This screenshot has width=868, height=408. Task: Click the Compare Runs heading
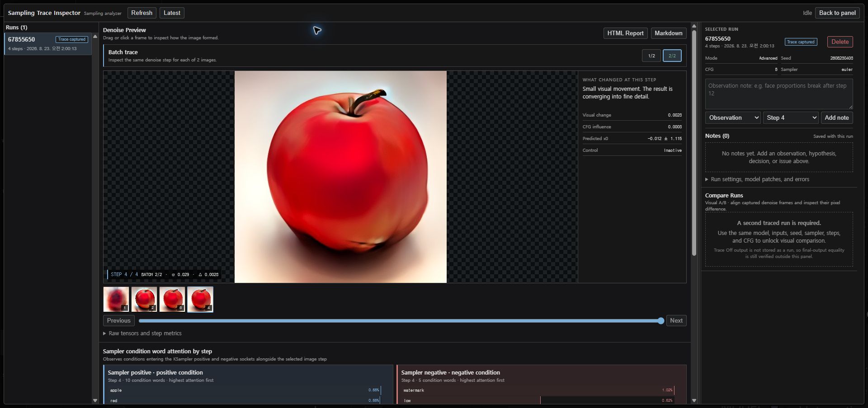[x=724, y=196]
